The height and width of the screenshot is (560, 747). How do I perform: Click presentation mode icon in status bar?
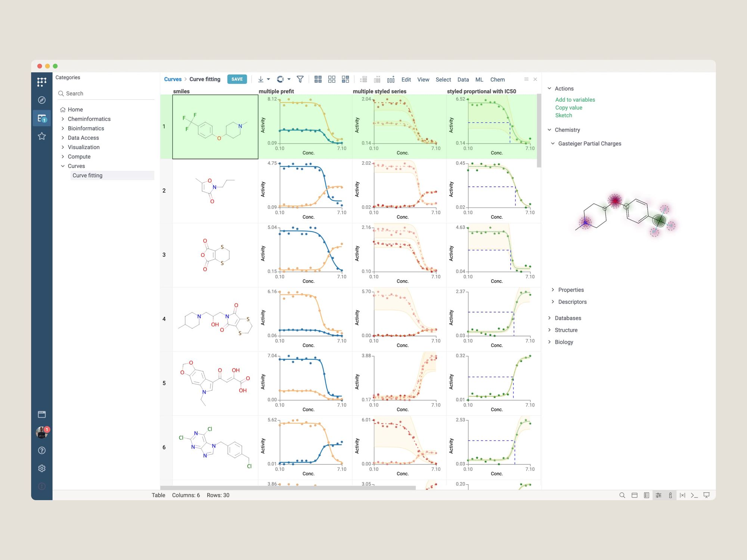[x=706, y=495]
